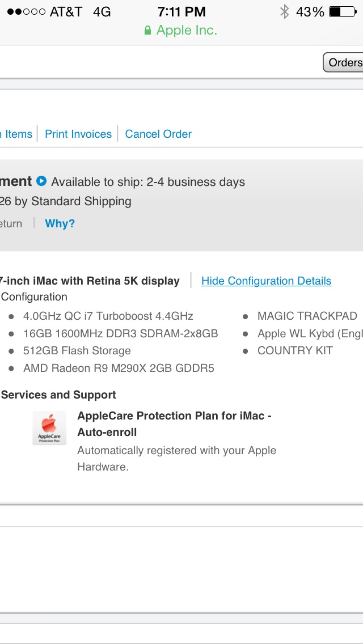
Task: Tap the battery indicator icon
Action: tap(343, 11)
